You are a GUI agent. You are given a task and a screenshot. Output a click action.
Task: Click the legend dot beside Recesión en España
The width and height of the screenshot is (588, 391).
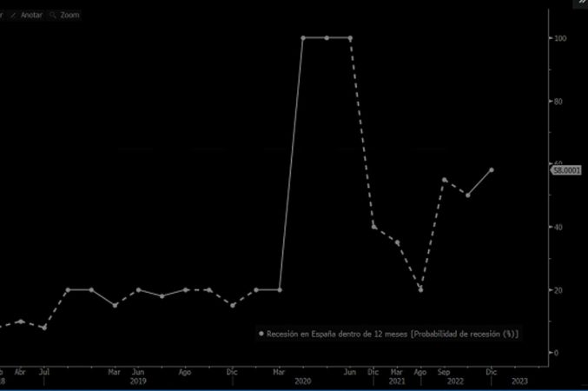tap(261, 333)
